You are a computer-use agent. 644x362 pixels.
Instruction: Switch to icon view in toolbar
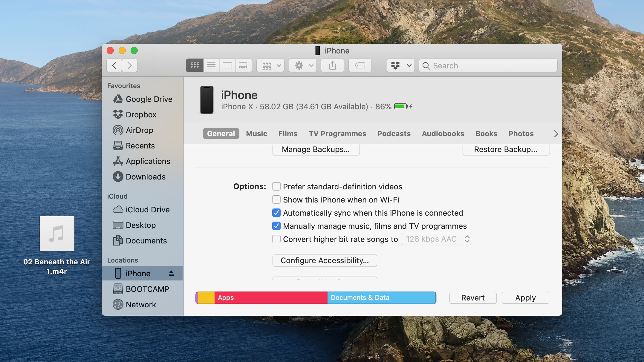tap(195, 65)
